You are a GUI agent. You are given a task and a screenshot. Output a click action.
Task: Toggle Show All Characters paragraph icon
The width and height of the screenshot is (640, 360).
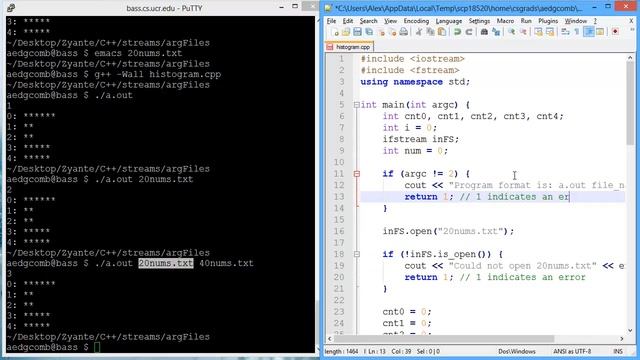pos(577,32)
